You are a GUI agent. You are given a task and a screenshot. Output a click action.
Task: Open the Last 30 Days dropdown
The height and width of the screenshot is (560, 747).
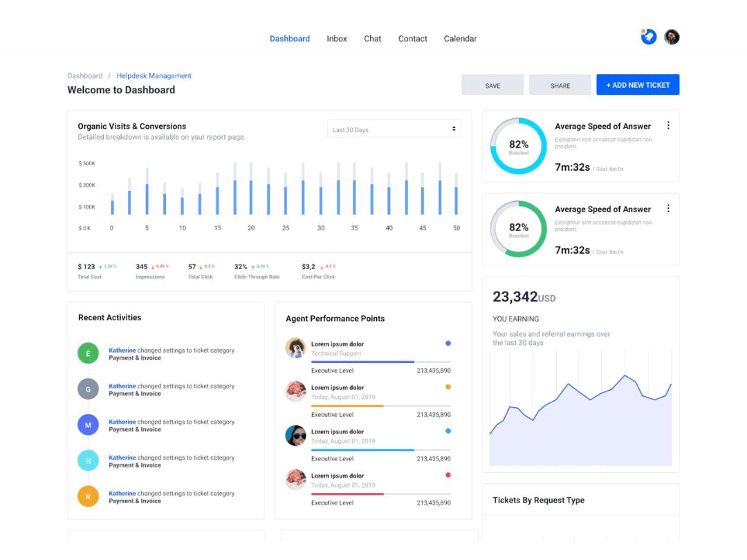(394, 129)
